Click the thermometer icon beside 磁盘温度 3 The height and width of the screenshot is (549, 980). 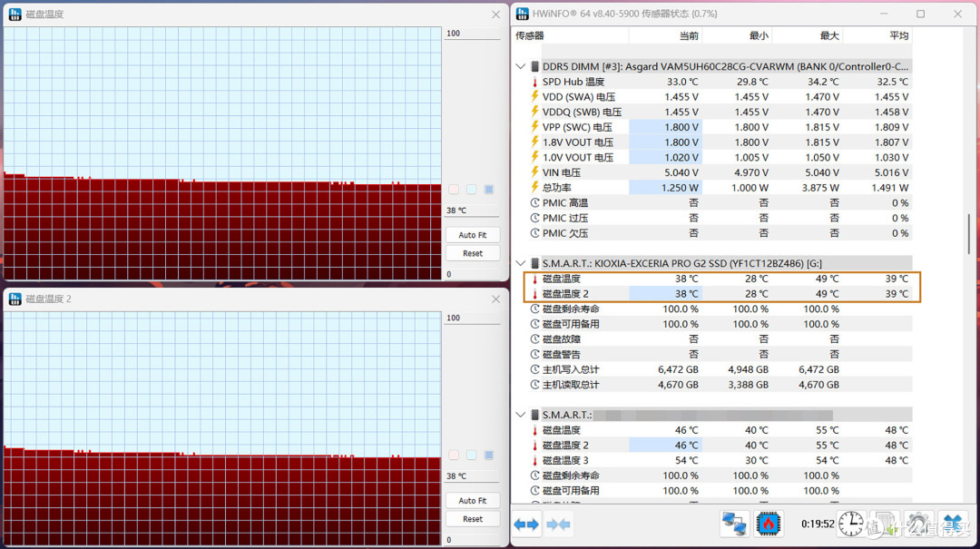pos(535,460)
